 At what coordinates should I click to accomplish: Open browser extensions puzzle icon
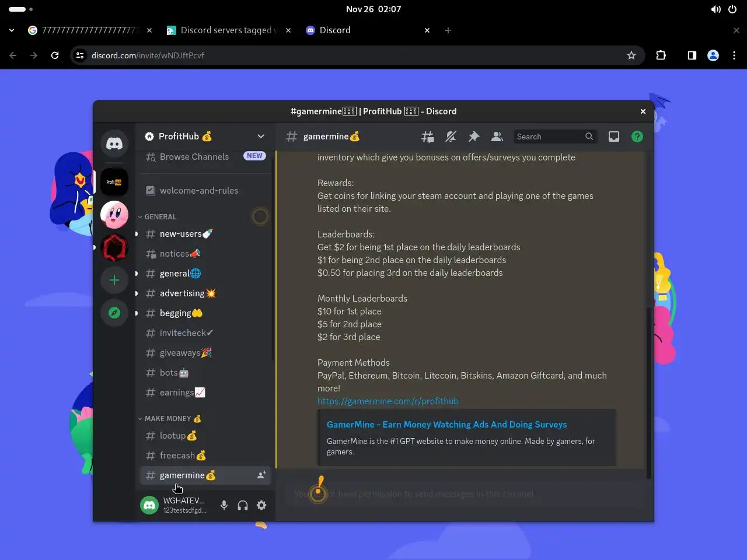pyautogui.click(x=661, y=55)
